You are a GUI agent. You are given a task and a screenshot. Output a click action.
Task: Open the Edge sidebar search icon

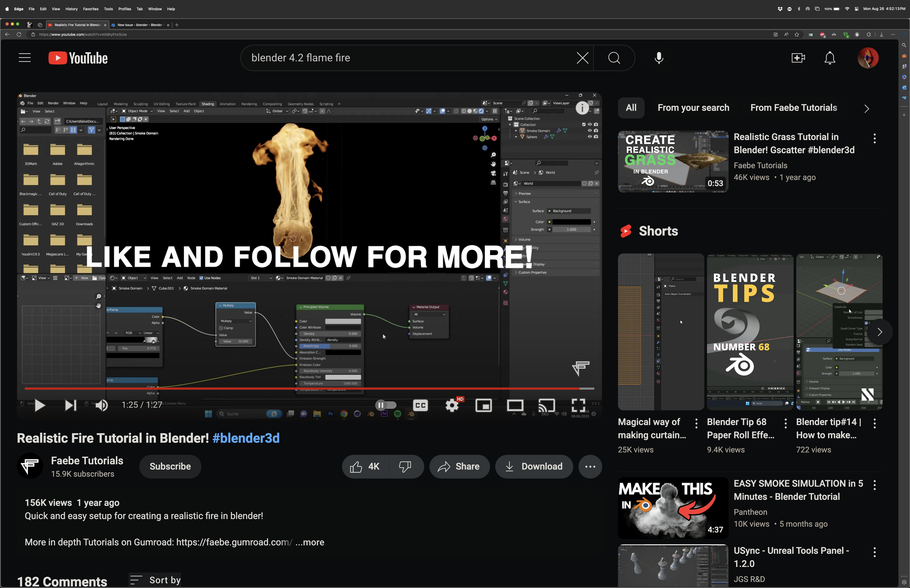pyautogui.click(x=904, y=45)
